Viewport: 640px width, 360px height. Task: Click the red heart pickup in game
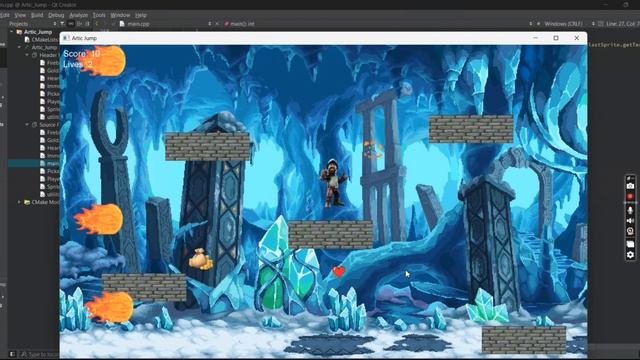pyautogui.click(x=338, y=271)
